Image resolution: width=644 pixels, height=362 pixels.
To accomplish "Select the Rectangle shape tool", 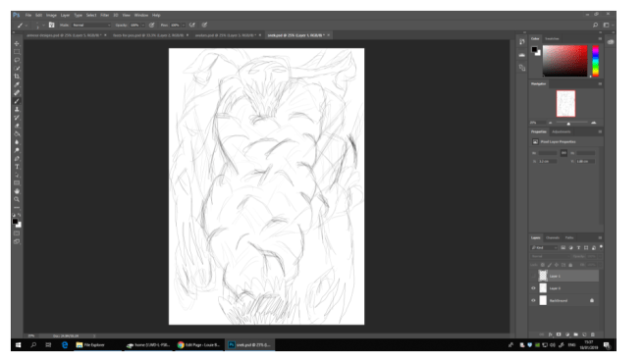I will 17,183.
